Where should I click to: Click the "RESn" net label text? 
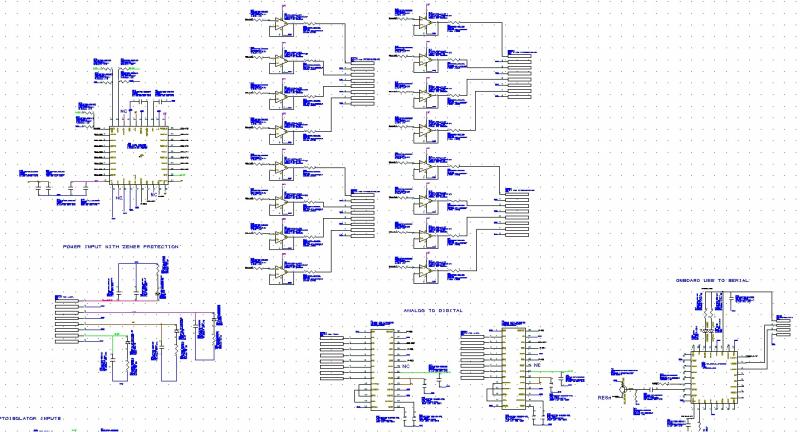pos(604,398)
